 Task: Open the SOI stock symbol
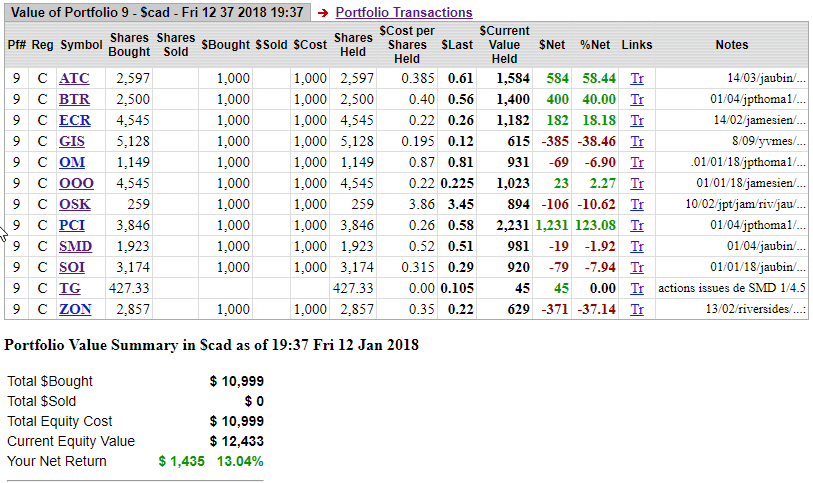pos(72,267)
